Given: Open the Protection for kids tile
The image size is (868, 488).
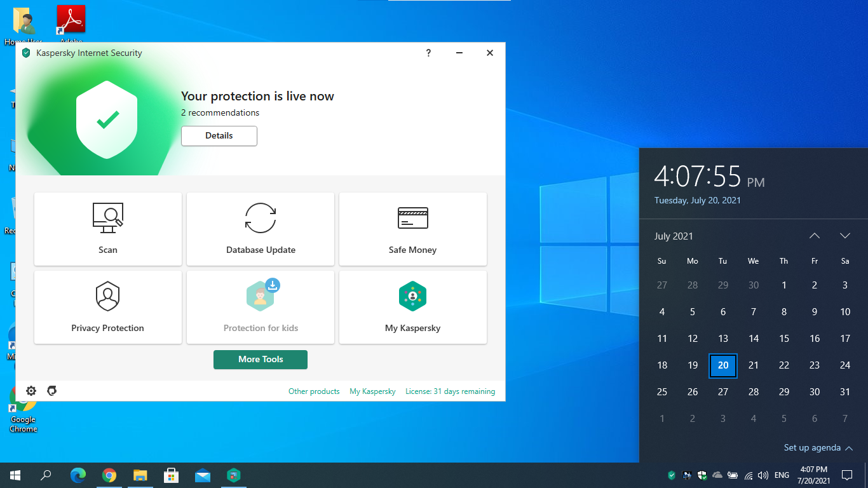Looking at the screenshot, I should [x=261, y=308].
